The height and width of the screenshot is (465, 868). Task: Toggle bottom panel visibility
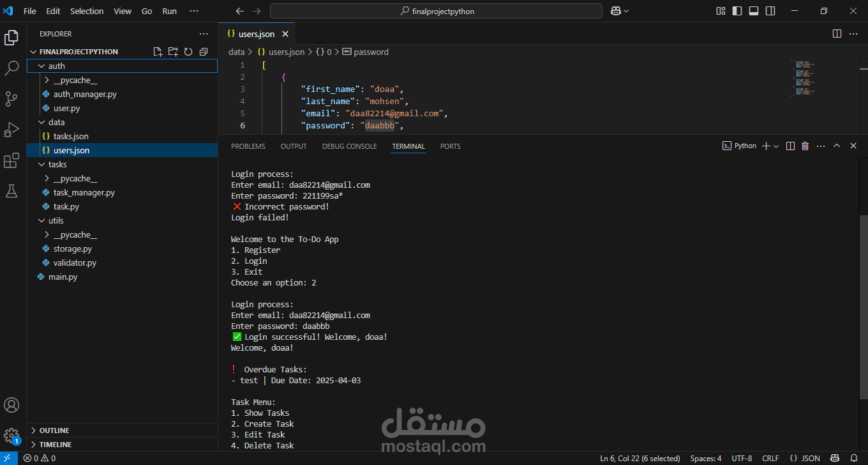click(754, 11)
